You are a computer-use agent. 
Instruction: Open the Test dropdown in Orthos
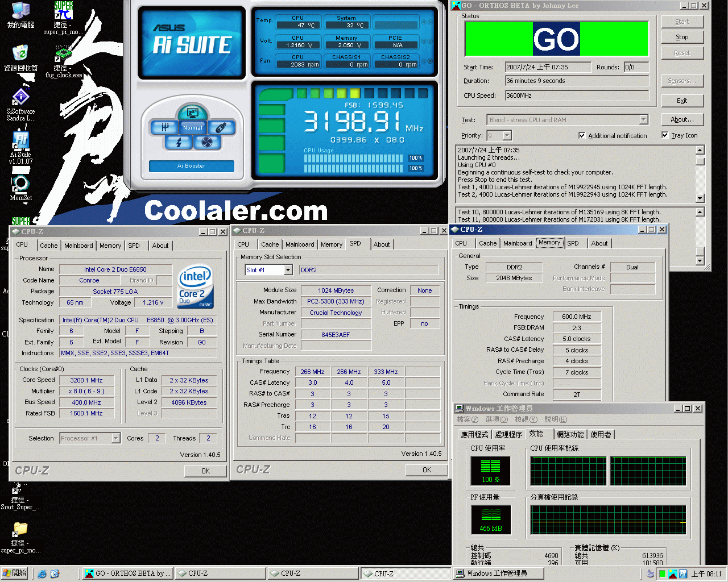point(644,120)
